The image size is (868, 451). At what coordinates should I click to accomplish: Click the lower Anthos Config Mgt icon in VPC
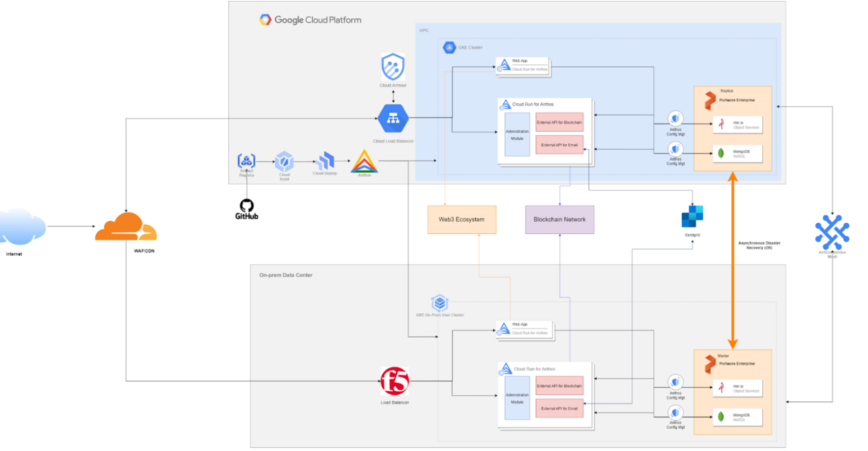tap(675, 149)
